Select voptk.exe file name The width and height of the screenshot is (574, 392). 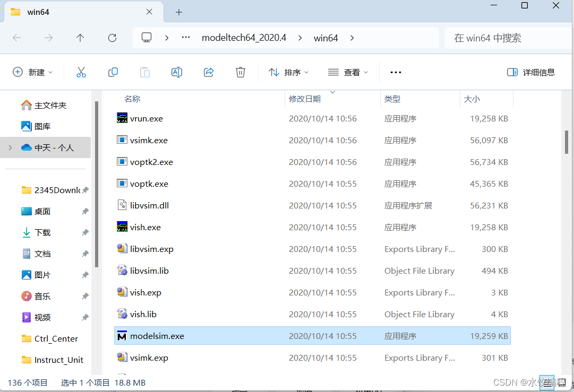pyautogui.click(x=149, y=184)
